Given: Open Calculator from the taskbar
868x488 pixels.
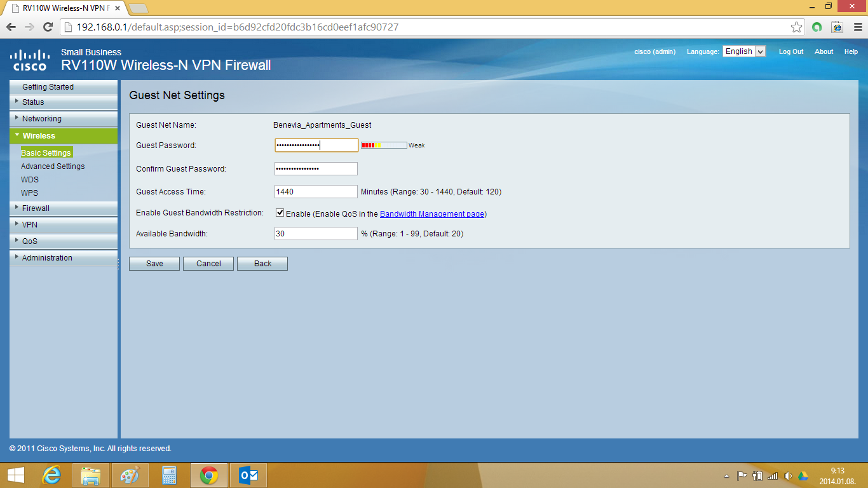Looking at the screenshot, I should pyautogui.click(x=170, y=475).
